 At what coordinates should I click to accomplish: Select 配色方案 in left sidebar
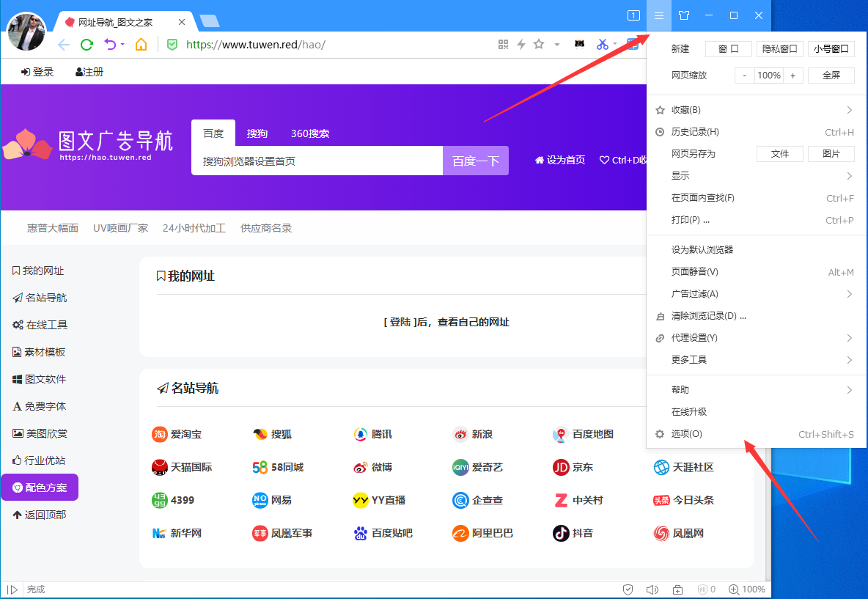point(40,487)
